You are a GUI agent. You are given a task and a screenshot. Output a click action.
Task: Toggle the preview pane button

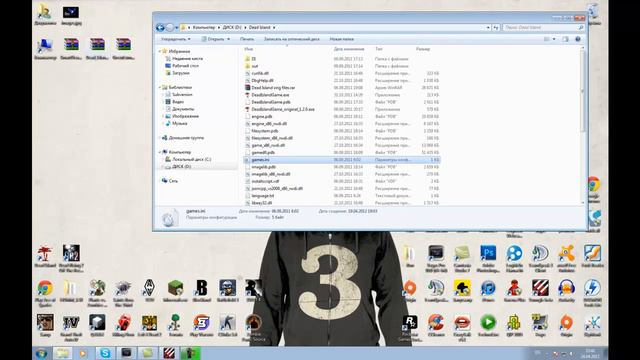click(565, 39)
